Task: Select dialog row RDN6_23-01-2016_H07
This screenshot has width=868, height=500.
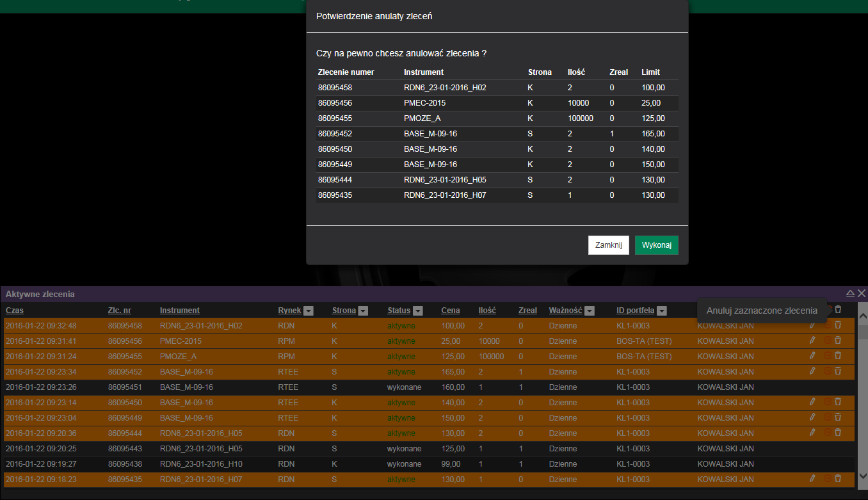Action: click(497, 195)
